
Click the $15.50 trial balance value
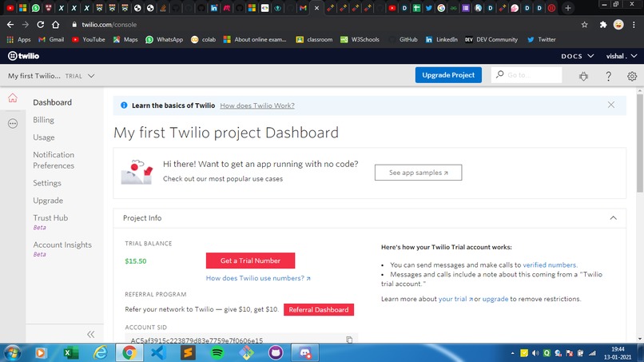coord(136,261)
